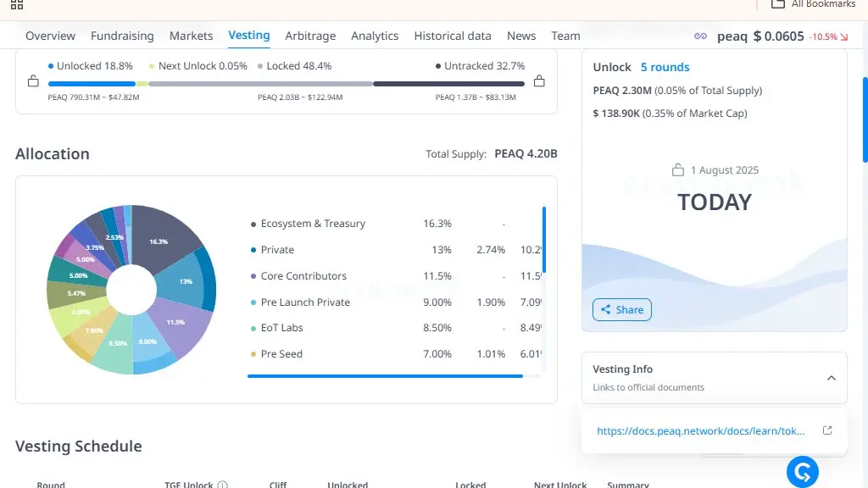This screenshot has width=868, height=488.
Task: Switch to the Analytics tab
Action: tap(375, 36)
